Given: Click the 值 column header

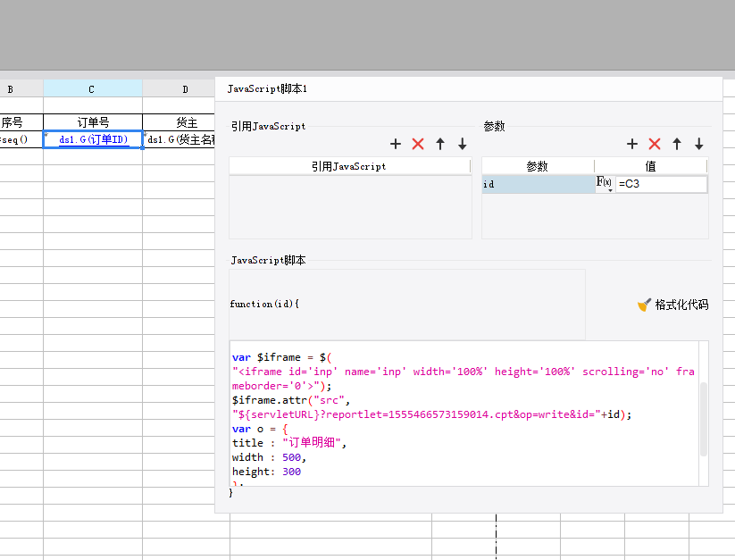Looking at the screenshot, I should click(651, 166).
